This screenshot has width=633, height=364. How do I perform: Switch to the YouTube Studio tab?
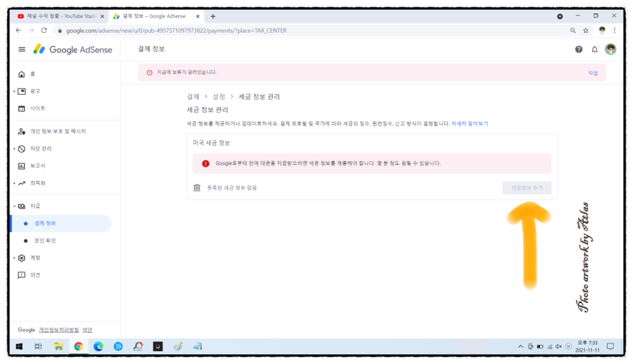click(x=60, y=16)
